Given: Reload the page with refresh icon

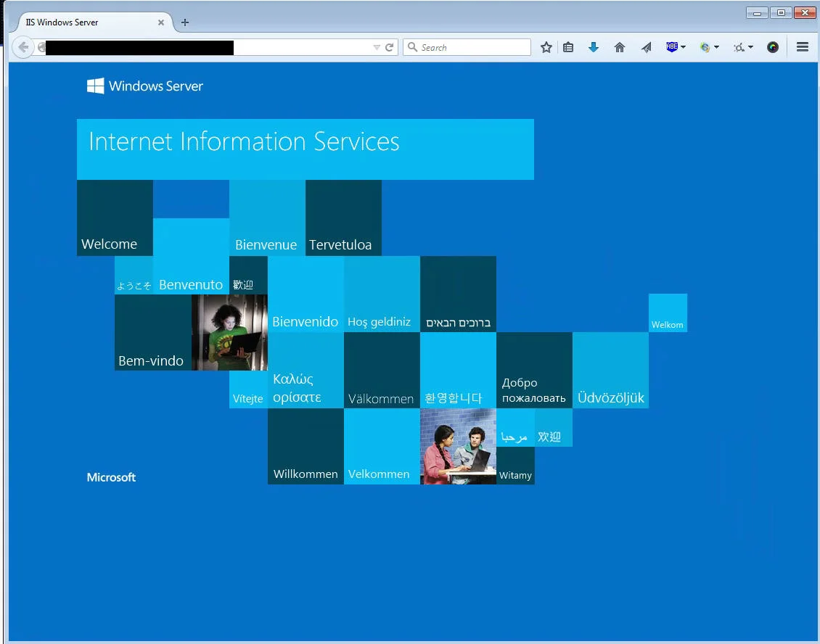Looking at the screenshot, I should [389, 48].
